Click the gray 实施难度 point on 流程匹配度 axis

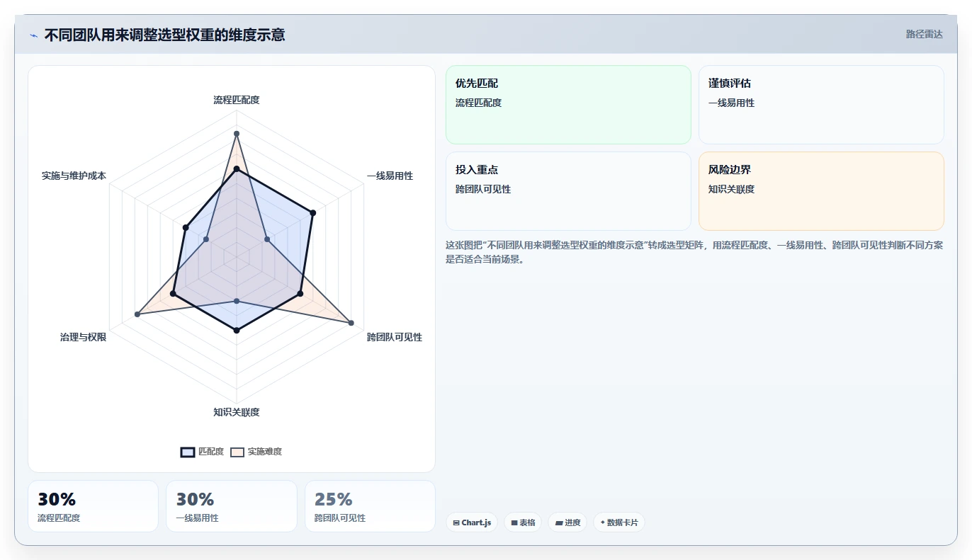click(237, 133)
